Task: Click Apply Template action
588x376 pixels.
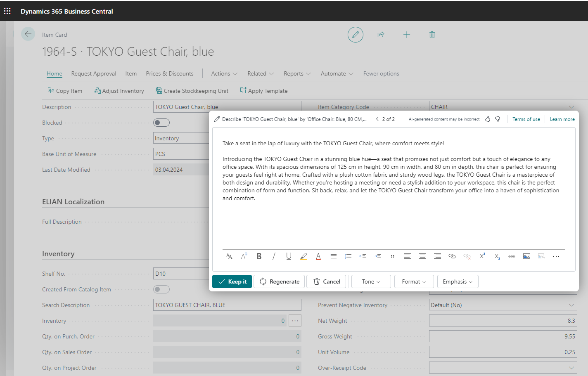Action: (264, 91)
